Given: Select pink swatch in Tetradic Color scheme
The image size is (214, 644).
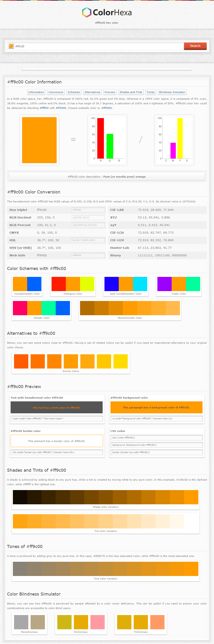Looking at the screenshot, I should [x=20, y=308].
